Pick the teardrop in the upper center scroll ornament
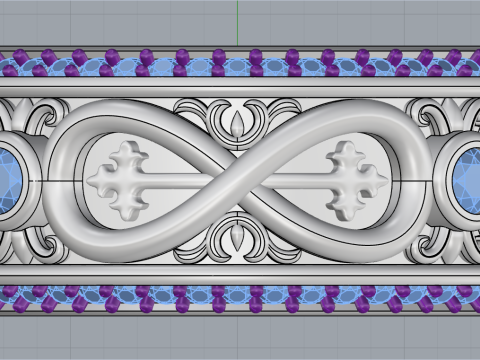Screen dimensions: 480x360 [237, 123]
